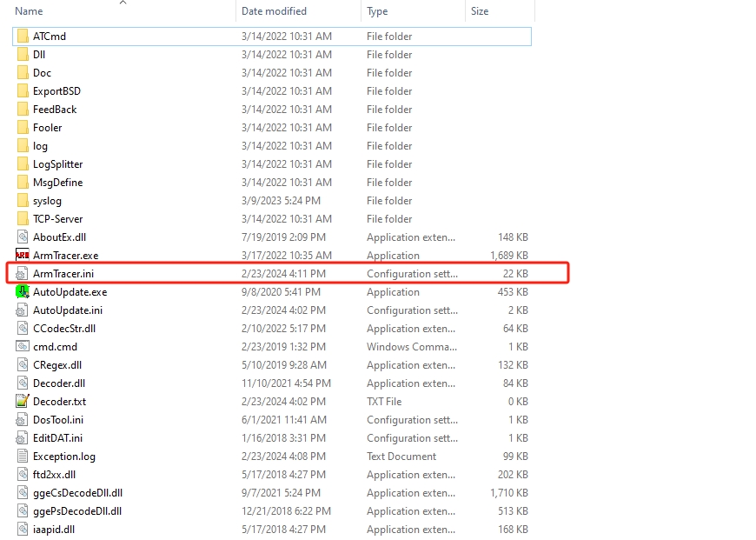Click the date 12/21/2018 6:22 PM

click(x=287, y=511)
